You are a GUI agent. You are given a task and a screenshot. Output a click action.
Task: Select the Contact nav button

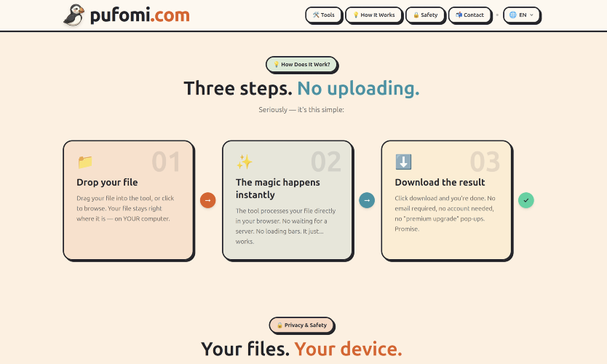click(470, 15)
